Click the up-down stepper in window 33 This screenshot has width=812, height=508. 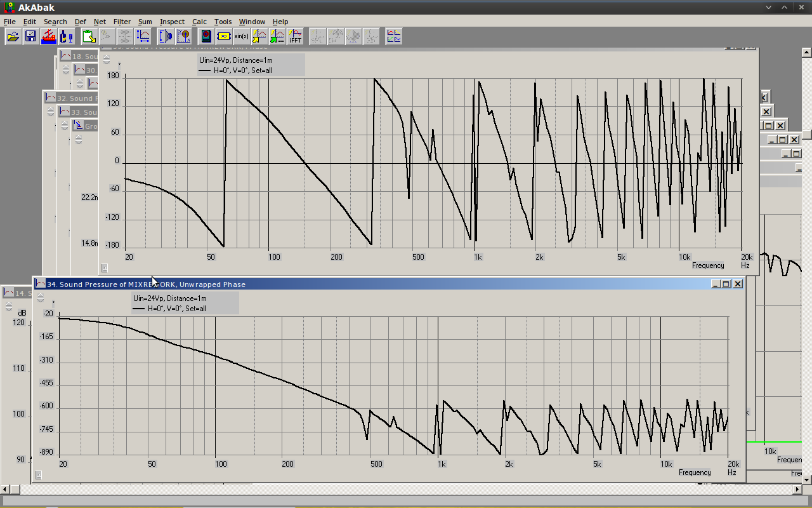coord(64,126)
